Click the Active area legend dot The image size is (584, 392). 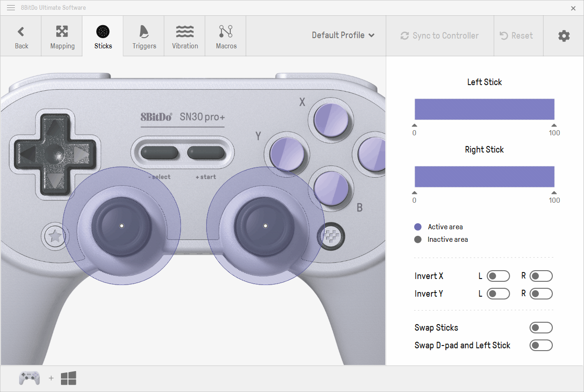coord(418,227)
